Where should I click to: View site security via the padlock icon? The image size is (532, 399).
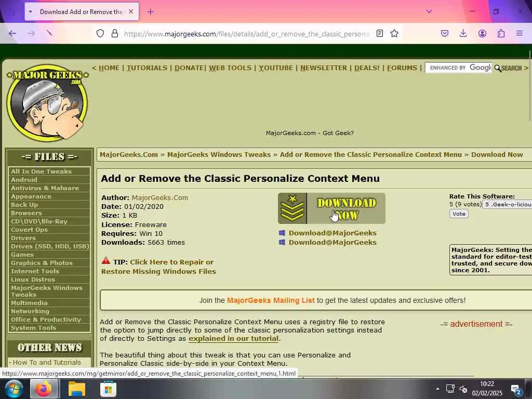(115, 33)
